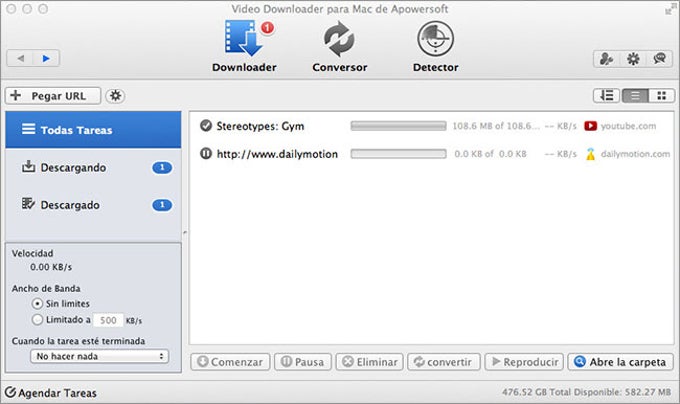Screen dimensions: 680x404
Task: Open Agendar Tareas scheduler
Action: click(x=50, y=393)
